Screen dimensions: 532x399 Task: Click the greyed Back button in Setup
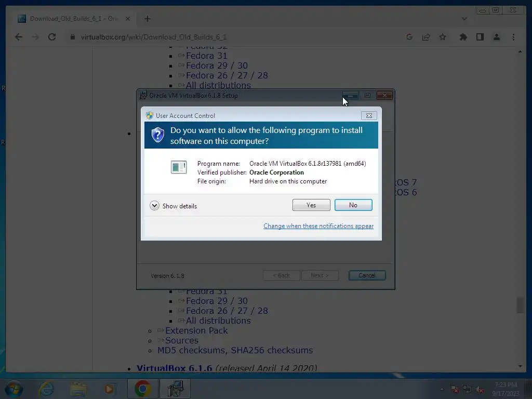tap(281, 275)
